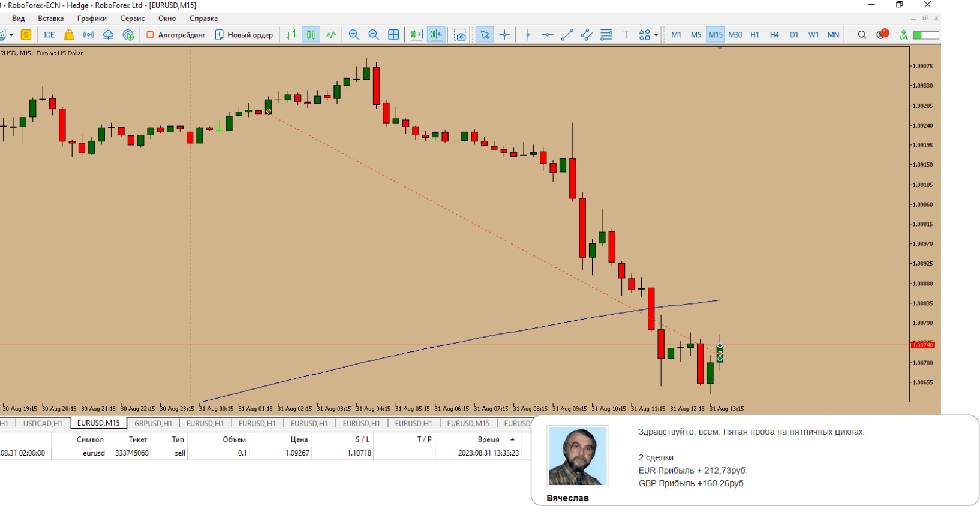Click the green connection level bar
This screenshot has height=506, width=980.
925,35
